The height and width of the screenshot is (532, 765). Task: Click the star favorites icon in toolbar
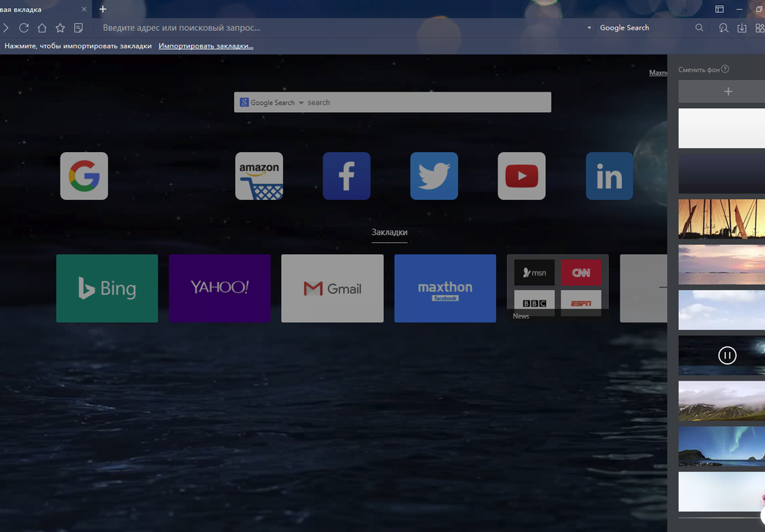click(60, 28)
